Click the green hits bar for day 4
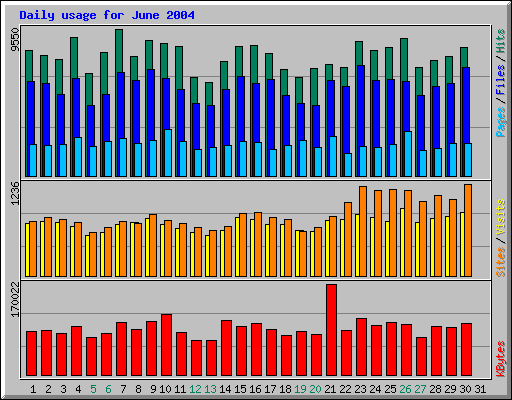Image resolution: width=512 pixels, height=400 pixels. pyautogui.click(x=74, y=57)
